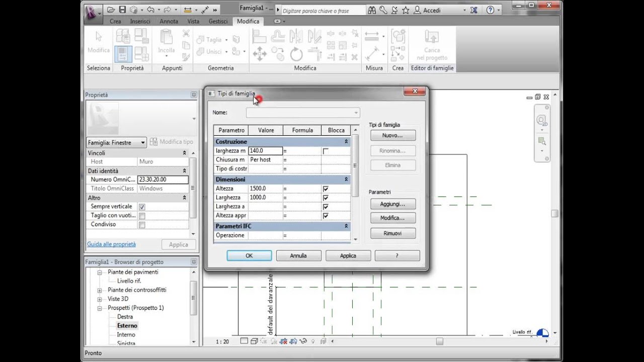Click the Ruota rotate icon
The height and width of the screenshot is (362, 644).
click(296, 53)
